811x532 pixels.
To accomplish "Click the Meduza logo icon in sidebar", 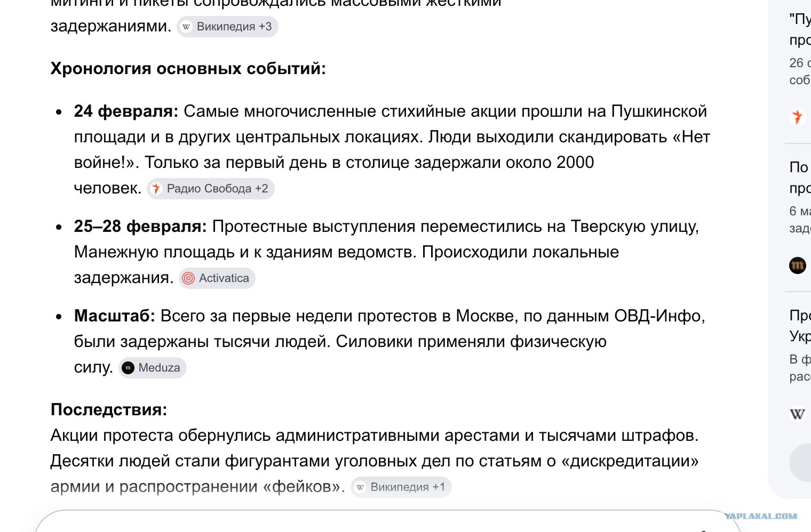I will point(798,265).
